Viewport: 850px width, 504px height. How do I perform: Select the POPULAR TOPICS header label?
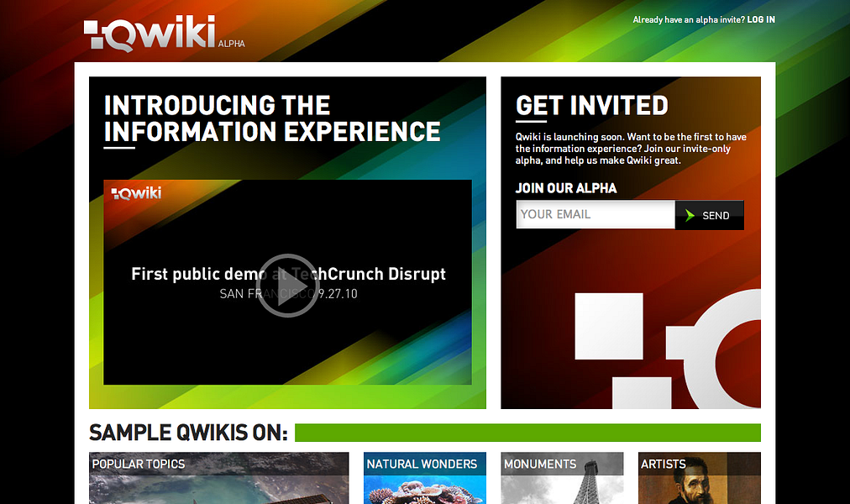point(139,464)
